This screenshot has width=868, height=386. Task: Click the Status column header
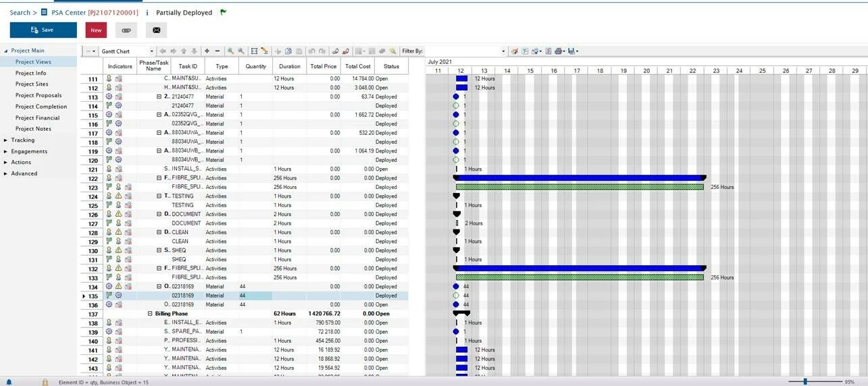[391, 66]
